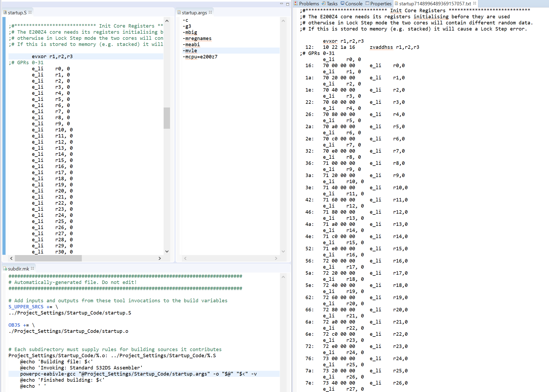The height and width of the screenshot is (392, 549).
Task: Select the highlighted -mvle line in startup.args
Action: tap(190, 50)
